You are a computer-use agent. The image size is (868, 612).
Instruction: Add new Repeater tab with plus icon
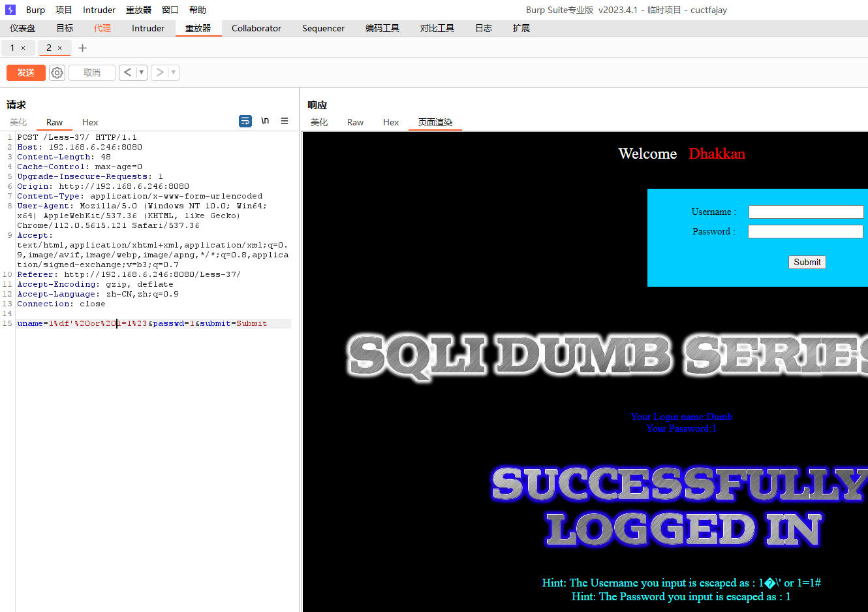point(82,48)
